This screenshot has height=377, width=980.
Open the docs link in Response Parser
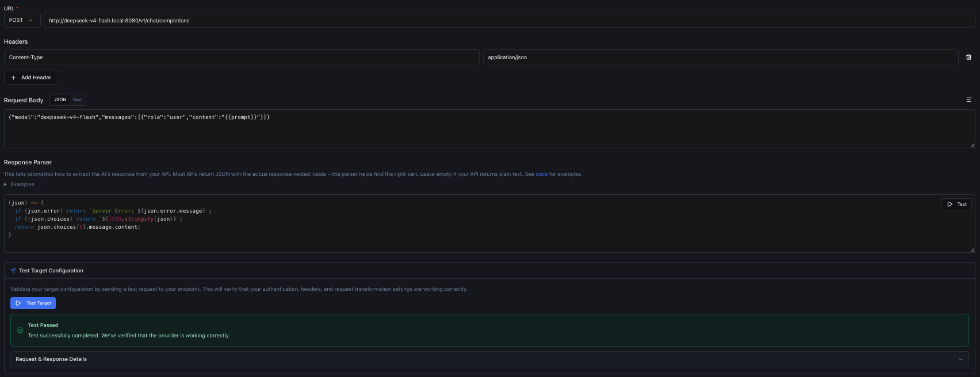click(x=541, y=174)
